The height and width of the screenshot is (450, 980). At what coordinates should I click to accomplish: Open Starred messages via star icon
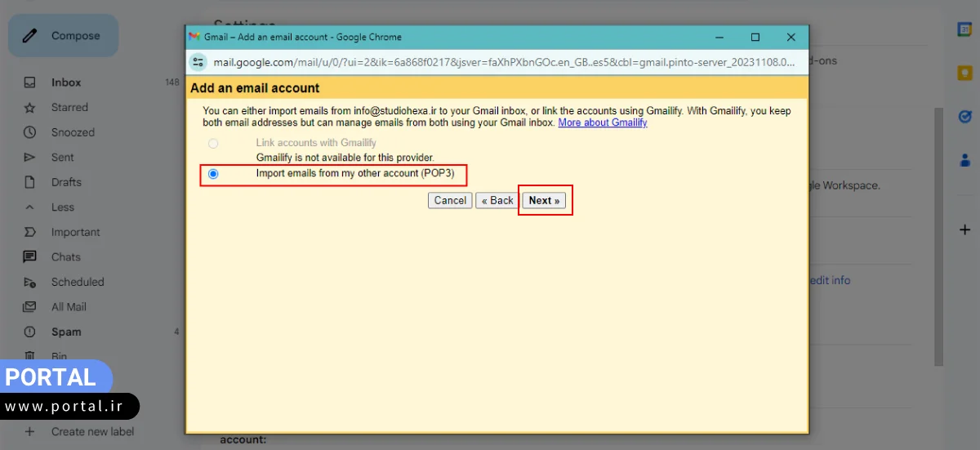[x=30, y=108]
